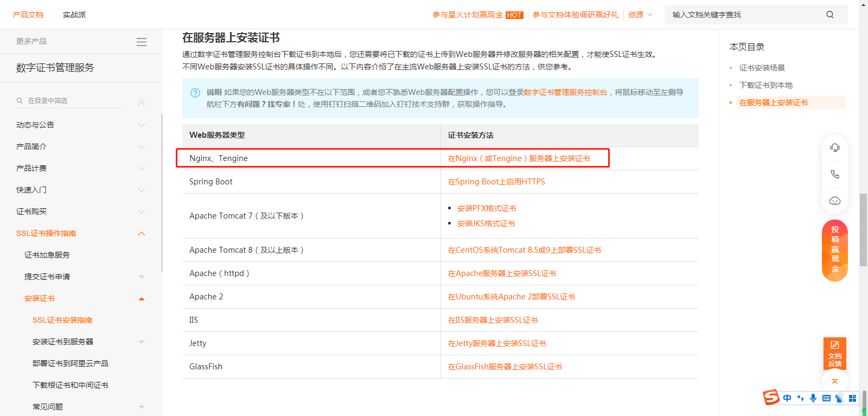Screen dimensions: 868x416
Task: Click the Sogou input microphone icon
Action: click(x=813, y=398)
